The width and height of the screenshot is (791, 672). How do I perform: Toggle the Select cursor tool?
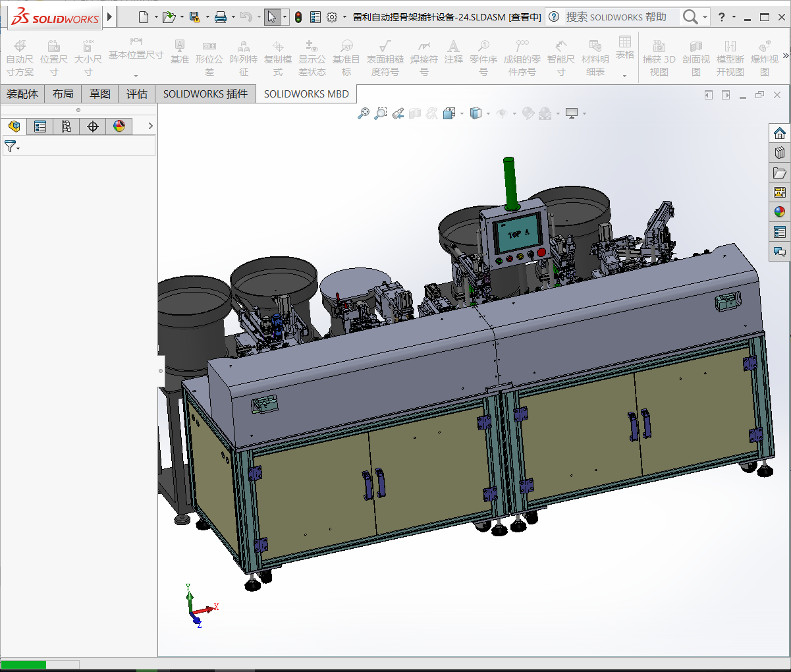[272, 17]
